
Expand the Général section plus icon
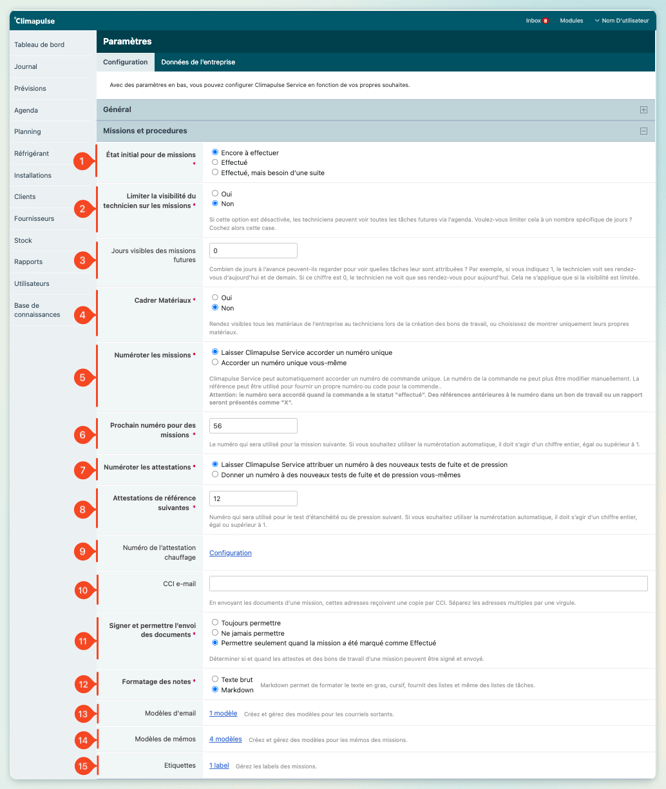[x=643, y=110]
